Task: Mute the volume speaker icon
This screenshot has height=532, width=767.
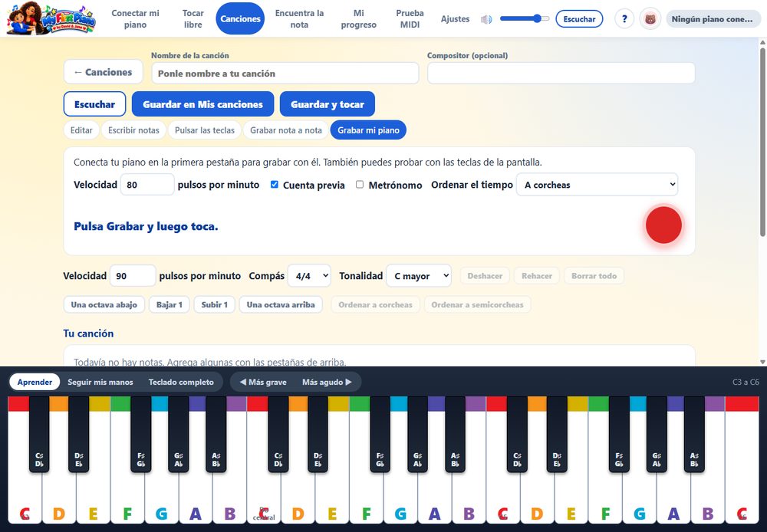Action: click(x=486, y=19)
